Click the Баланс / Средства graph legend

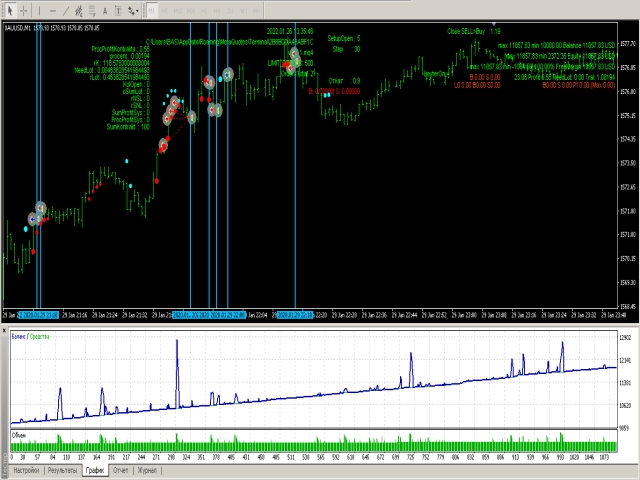point(31,337)
